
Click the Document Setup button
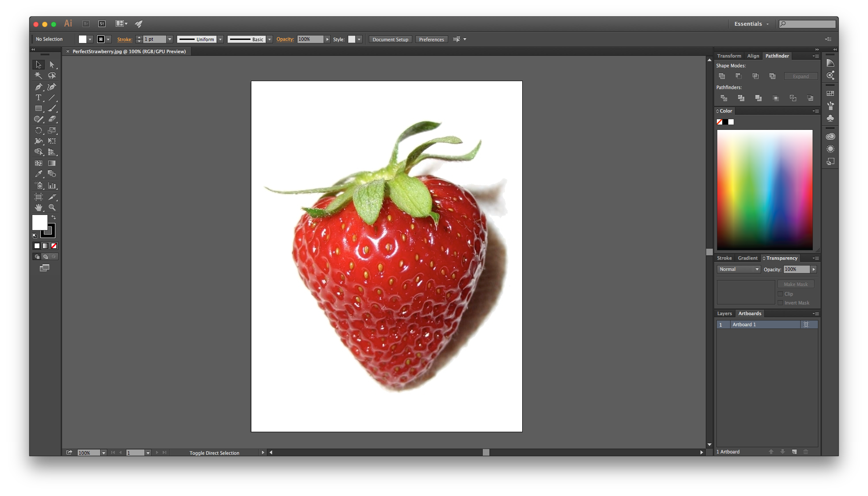tap(390, 39)
